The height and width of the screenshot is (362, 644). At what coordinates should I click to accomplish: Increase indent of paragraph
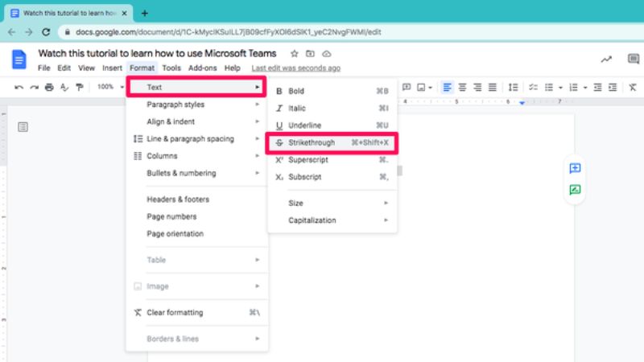click(x=613, y=87)
